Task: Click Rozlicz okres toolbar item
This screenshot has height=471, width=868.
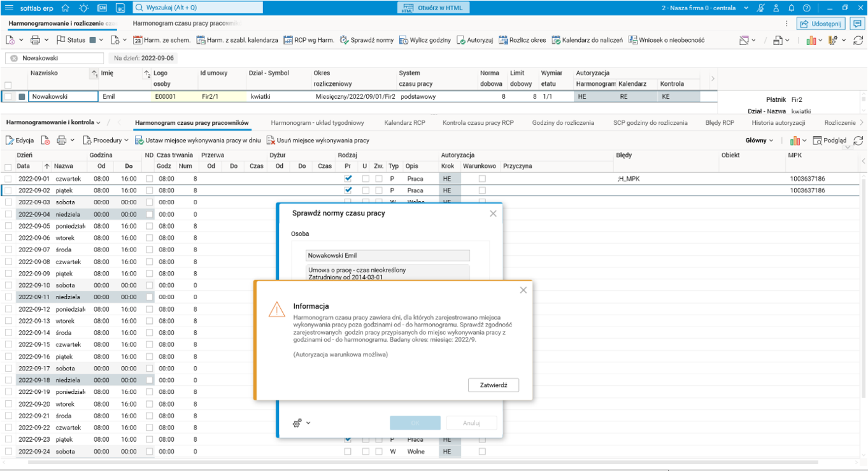Action: coord(522,40)
